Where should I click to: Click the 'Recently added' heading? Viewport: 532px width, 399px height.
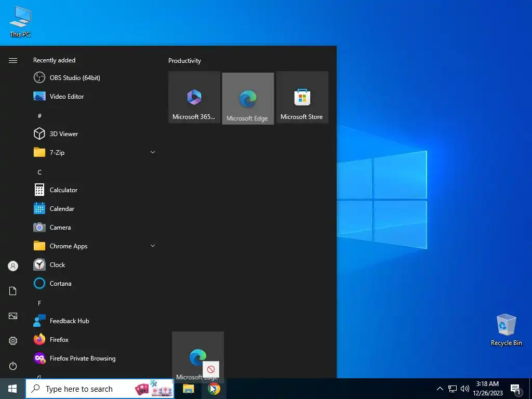[x=54, y=60]
